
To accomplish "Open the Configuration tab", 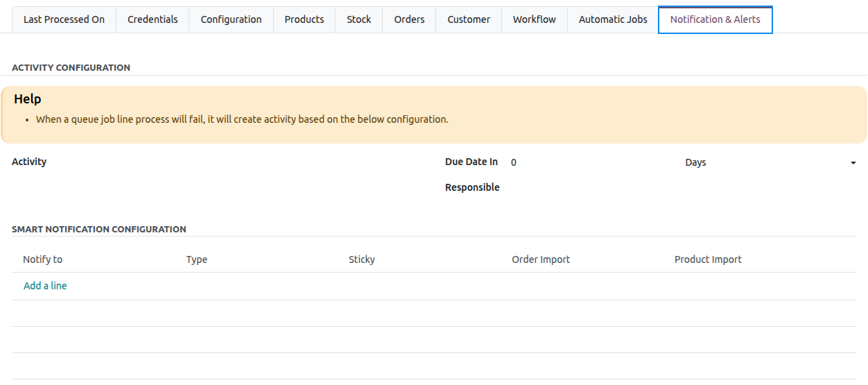I will pos(231,19).
